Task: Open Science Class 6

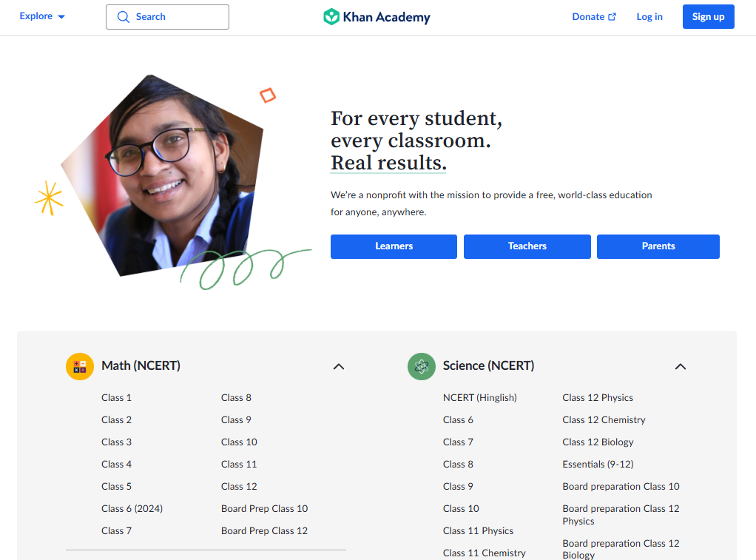Action: point(458,419)
